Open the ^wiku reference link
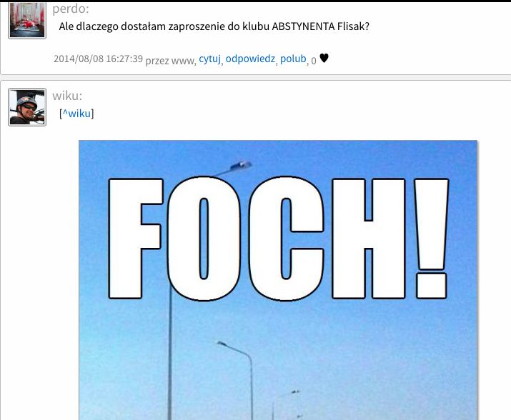Image resolution: width=511 pixels, height=420 pixels. [x=76, y=114]
